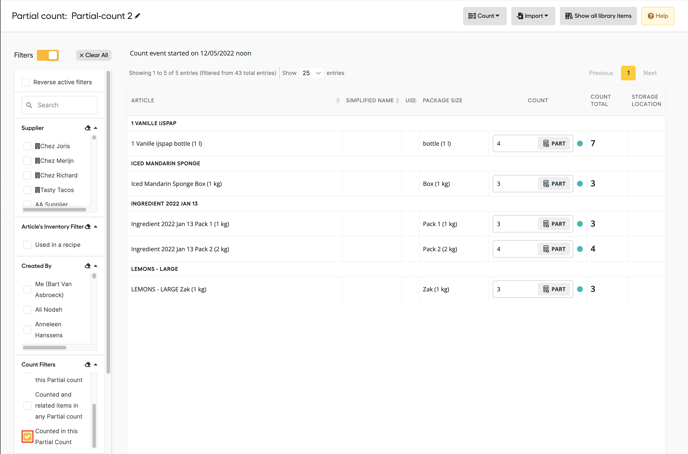The height and width of the screenshot is (454, 688).
Task: Sort by the Article column header
Action: pyautogui.click(x=235, y=100)
